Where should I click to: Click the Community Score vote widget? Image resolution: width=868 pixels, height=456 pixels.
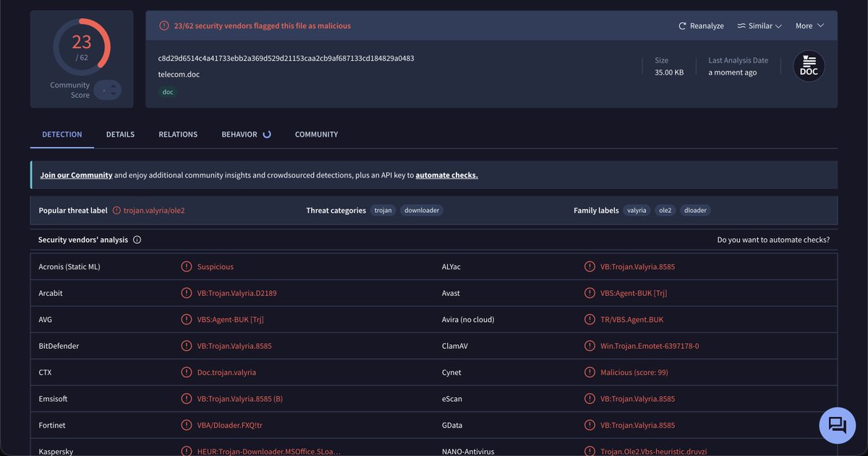pyautogui.click(x=107, y=90)
